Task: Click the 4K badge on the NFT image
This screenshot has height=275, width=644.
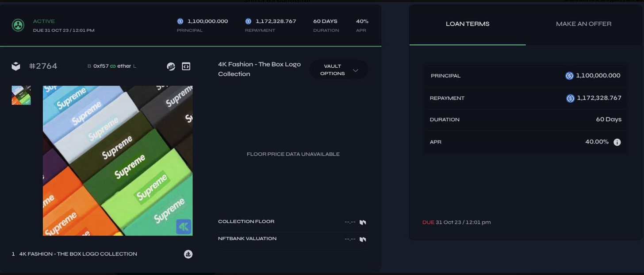Action: point(184,227)
